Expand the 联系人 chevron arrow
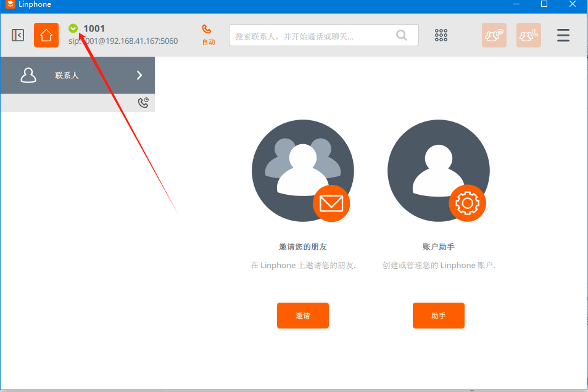 (x=139, y=75)
